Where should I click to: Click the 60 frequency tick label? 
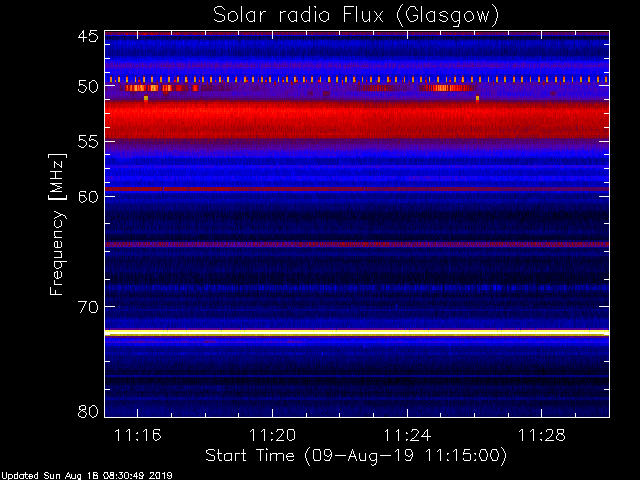[x=88, y=197]
